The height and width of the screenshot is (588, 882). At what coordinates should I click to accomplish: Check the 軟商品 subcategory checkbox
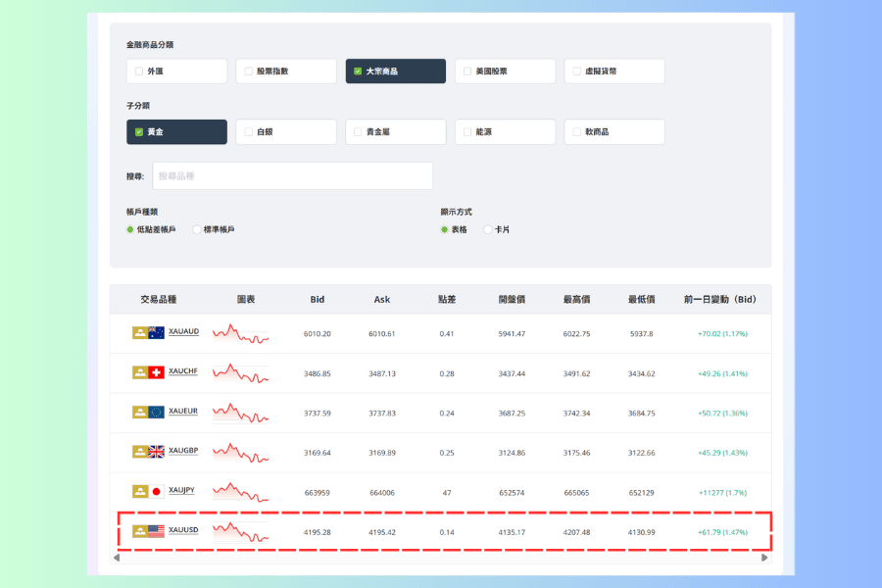pos(576,132)
